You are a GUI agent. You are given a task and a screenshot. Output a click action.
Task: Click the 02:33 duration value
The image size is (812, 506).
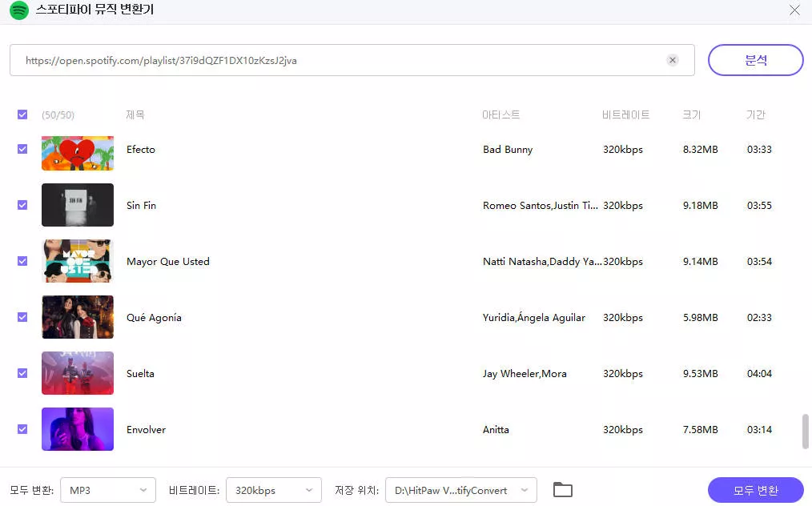(x=759, y=317)
